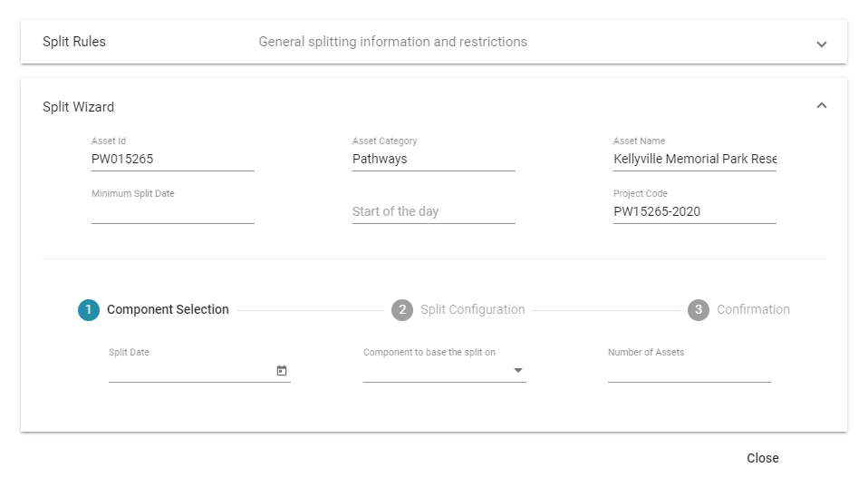Click the Close button
Image resolution: width=868 pixels, height=497 pixels.
coord(762,458)
